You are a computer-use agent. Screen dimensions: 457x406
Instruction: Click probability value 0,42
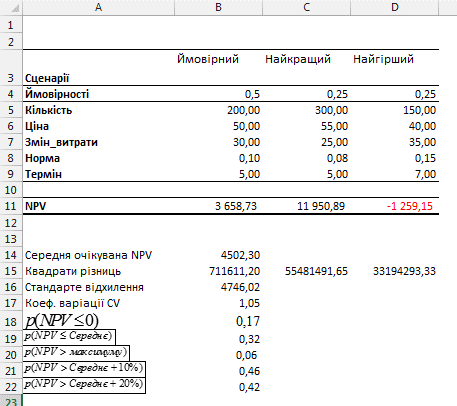point(249,387)
